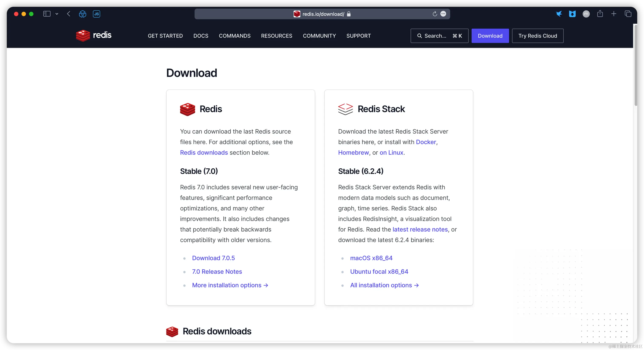644x350 pixels.
Task: Open the Share icon in toolbar
Action: click(x=600, y=13)
